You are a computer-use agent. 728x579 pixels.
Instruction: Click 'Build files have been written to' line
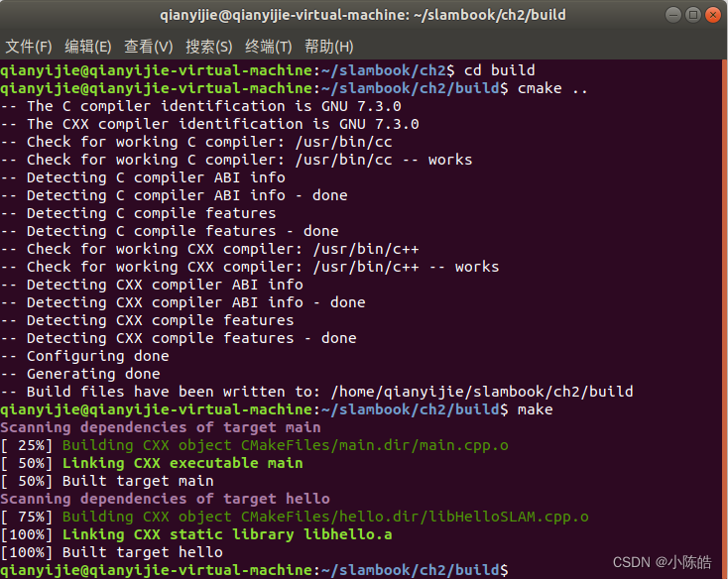[316, 392]
